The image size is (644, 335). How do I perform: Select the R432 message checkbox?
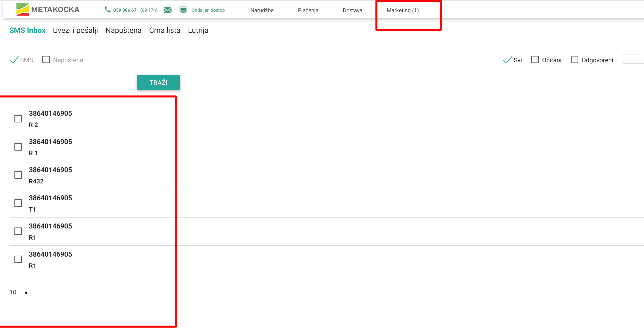18,175
